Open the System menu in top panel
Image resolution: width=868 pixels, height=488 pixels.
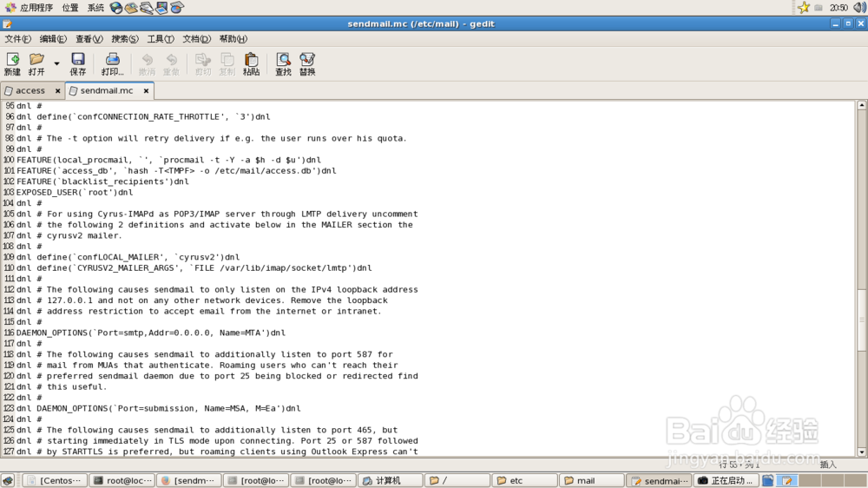click(95, 8)
